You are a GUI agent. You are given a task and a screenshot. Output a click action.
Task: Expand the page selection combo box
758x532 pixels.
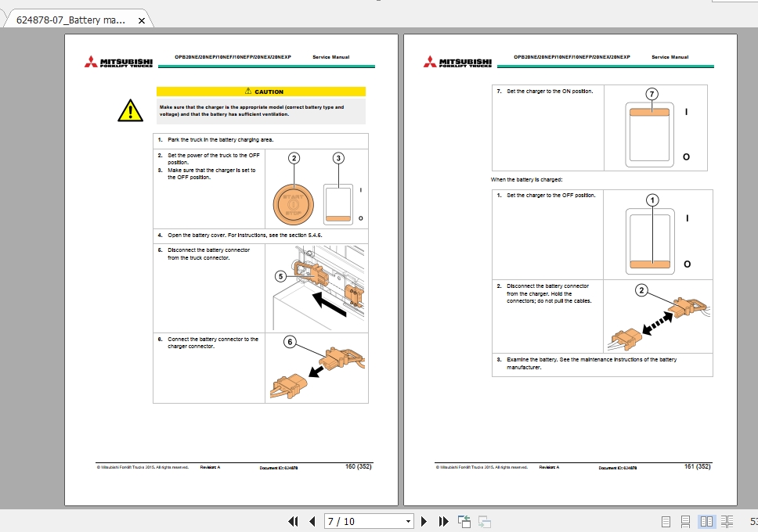coord(407,521)
